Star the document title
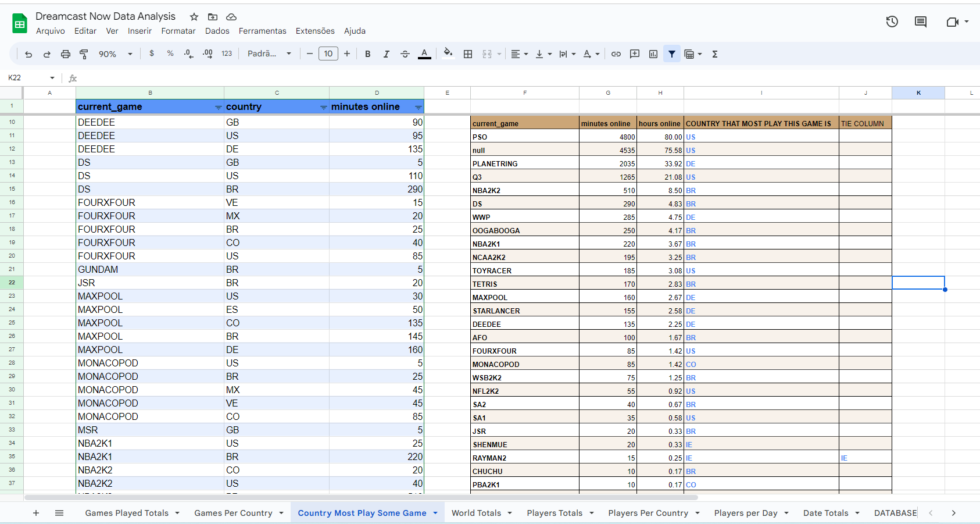 [x=194, y=17]
